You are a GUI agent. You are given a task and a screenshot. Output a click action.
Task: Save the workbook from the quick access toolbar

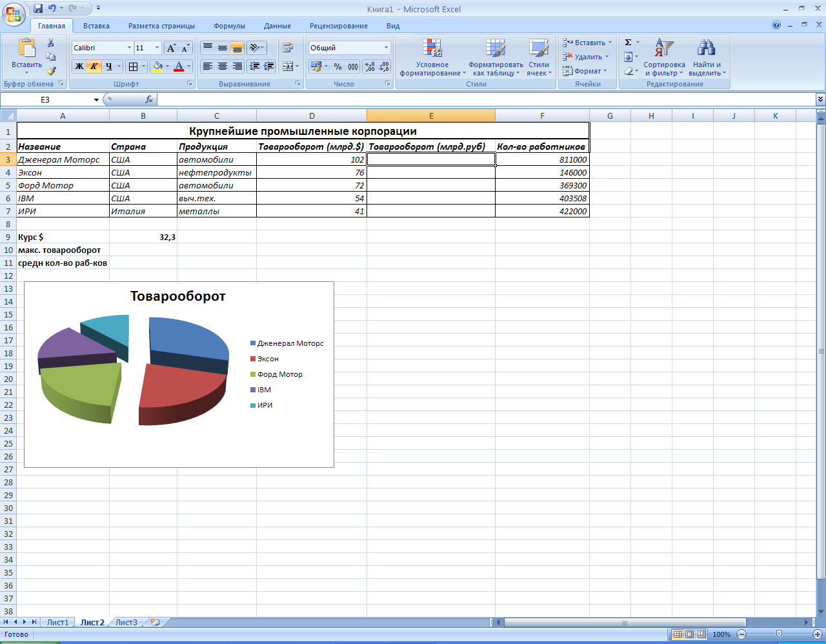tap(38, 8)
